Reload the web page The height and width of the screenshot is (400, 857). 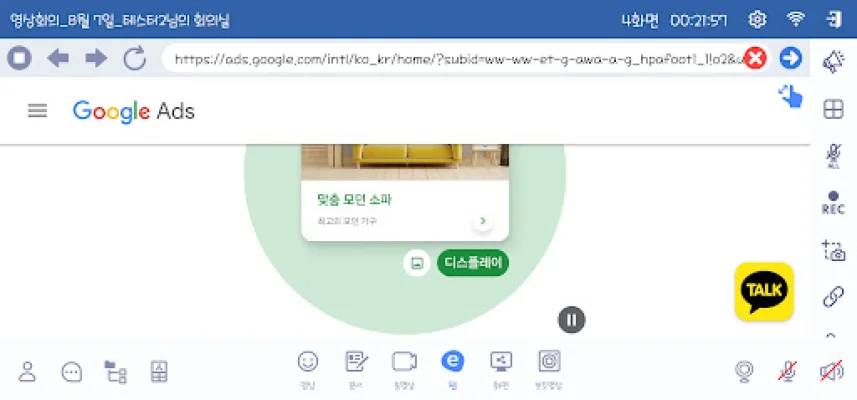coord(134,58)
